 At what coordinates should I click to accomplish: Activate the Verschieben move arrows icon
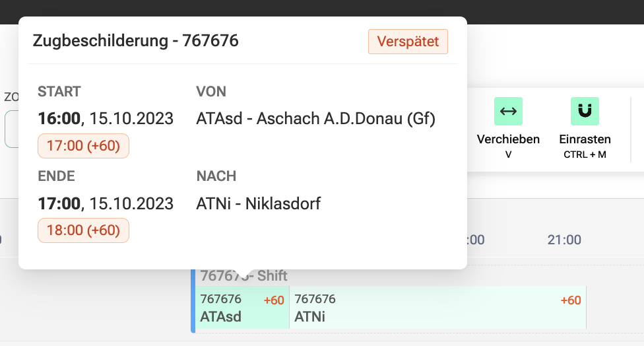click(x=508, y=112)
